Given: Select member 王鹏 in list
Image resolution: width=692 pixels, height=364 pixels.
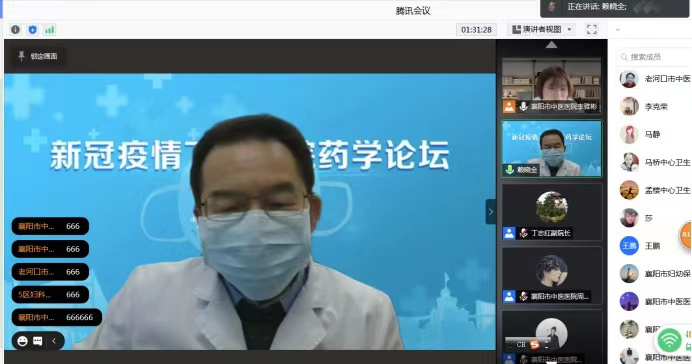Looking at the screenshot, I should (654, 246).
